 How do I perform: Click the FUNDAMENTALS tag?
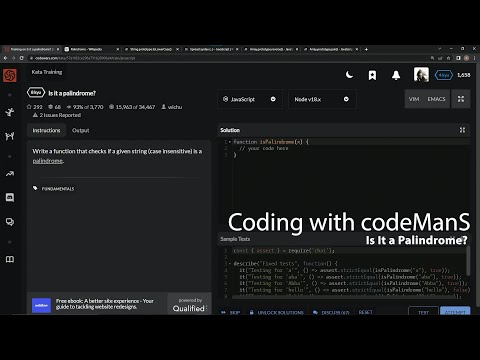pos(58,189)
